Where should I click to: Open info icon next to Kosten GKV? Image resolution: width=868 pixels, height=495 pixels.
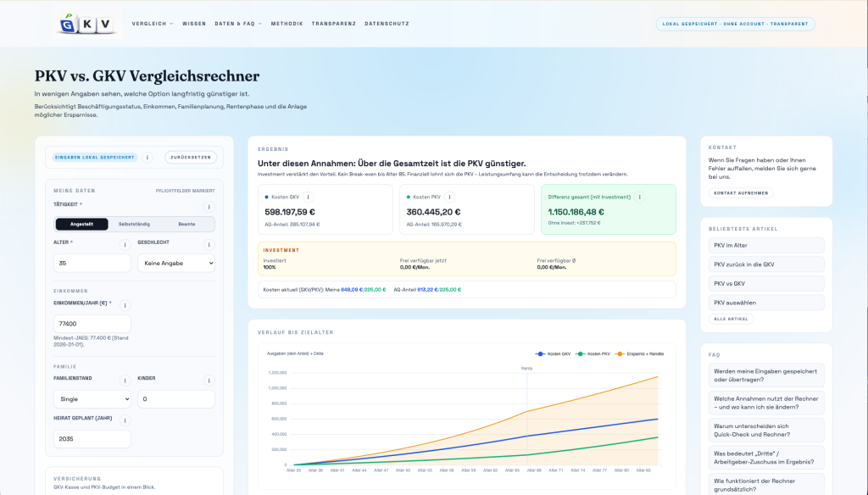308,197
